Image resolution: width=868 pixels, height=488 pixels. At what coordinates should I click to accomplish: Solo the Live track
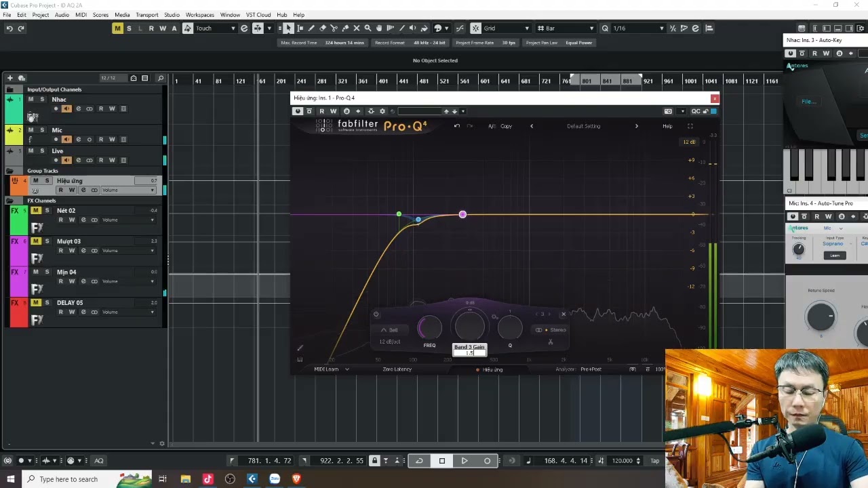42,150
